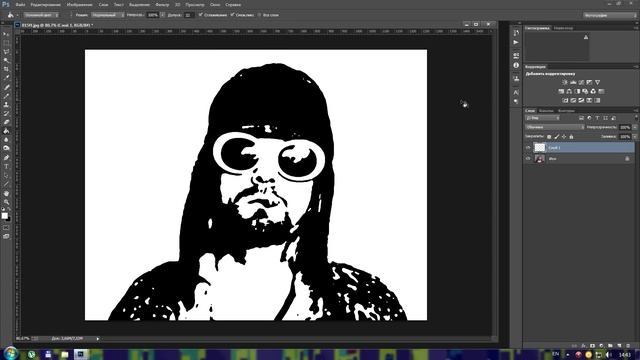Viewport: 640px width, 360px height.
Task: Open the layer filter Вид dropdown
Action: pos(542,118)
